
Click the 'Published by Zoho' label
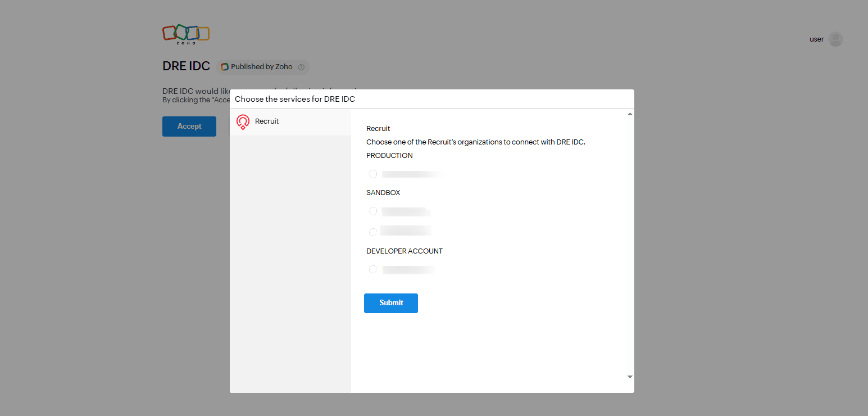click(262, 67)
